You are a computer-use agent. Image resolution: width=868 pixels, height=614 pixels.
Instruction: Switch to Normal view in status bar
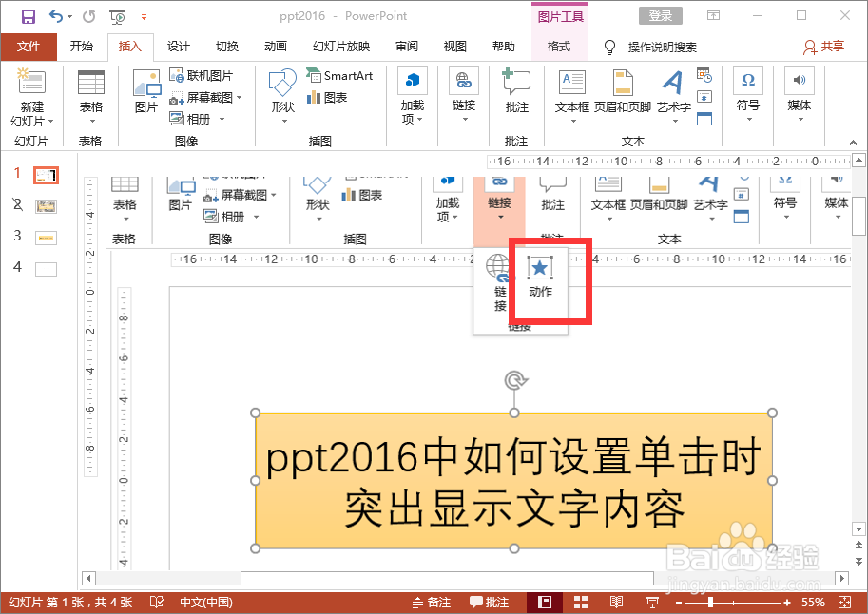point(545,602)
